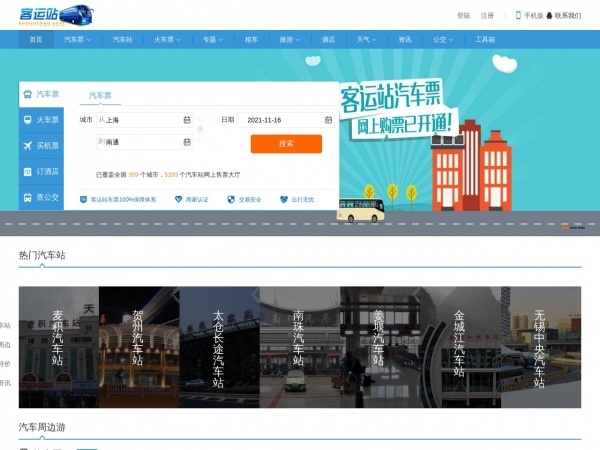Switch to 火车票 train tickets sidebar
The image size is (600, 450).
tap(42, 120)
